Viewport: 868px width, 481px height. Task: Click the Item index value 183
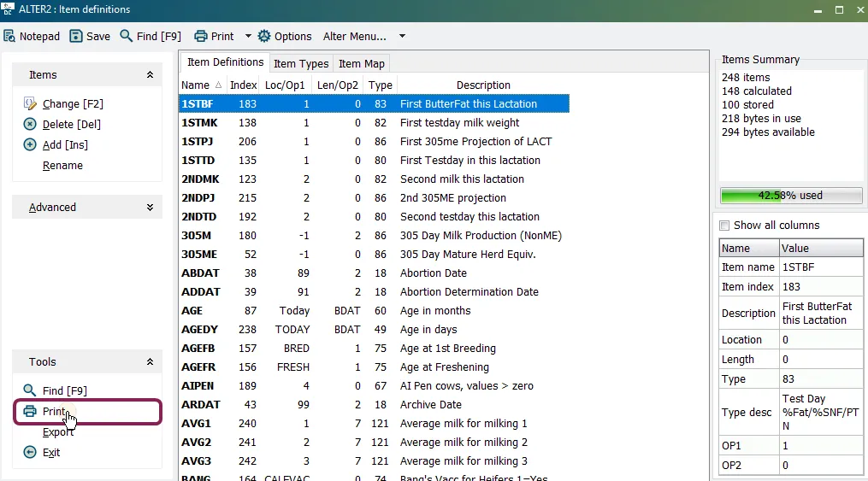pos(821,286)
